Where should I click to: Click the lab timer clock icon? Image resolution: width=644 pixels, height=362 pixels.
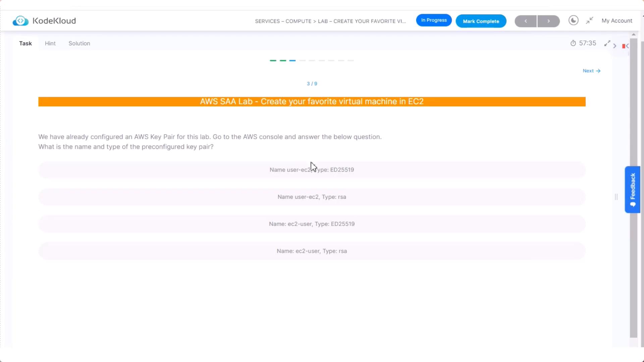[573, 43]
